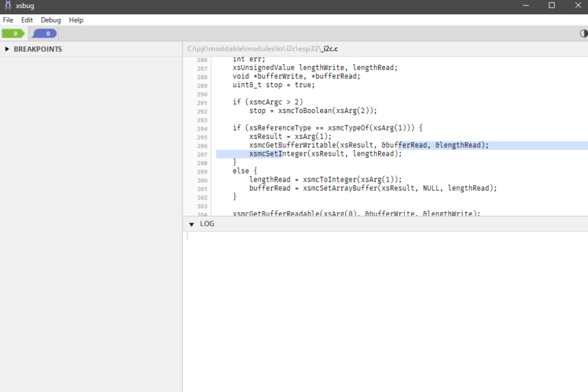
Task: Open the Edit menu
Action: (x=27, y=20)
